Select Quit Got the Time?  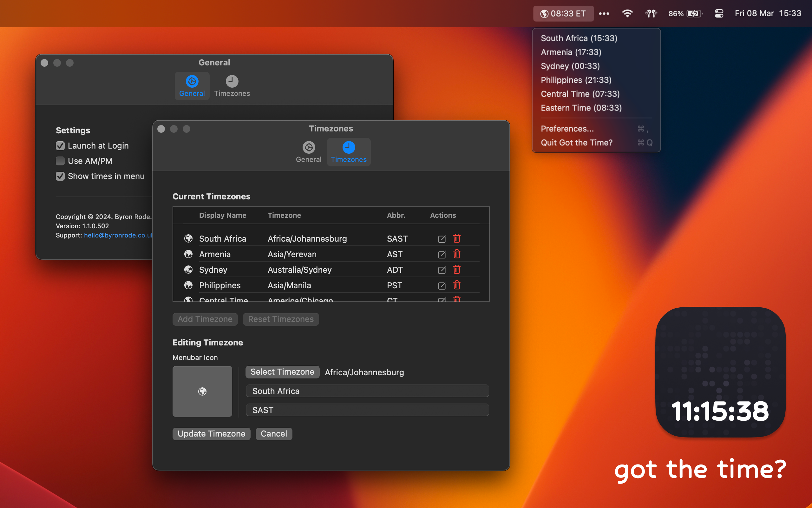(596, 143)
